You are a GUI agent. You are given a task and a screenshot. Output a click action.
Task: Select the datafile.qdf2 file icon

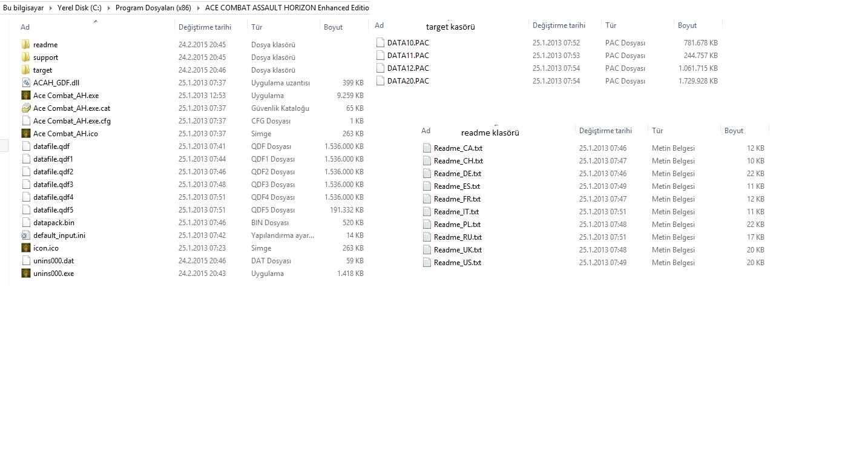(x=25, y=171)
